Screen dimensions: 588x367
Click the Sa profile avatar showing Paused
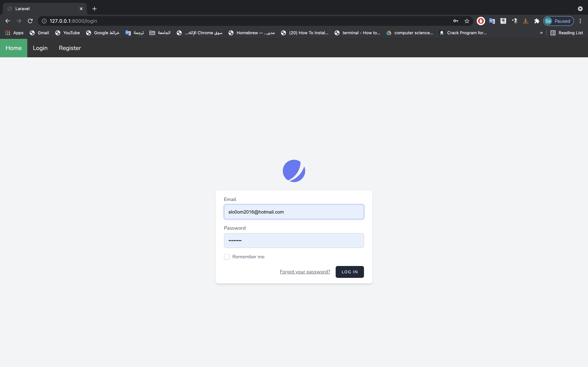pos(558,21)
